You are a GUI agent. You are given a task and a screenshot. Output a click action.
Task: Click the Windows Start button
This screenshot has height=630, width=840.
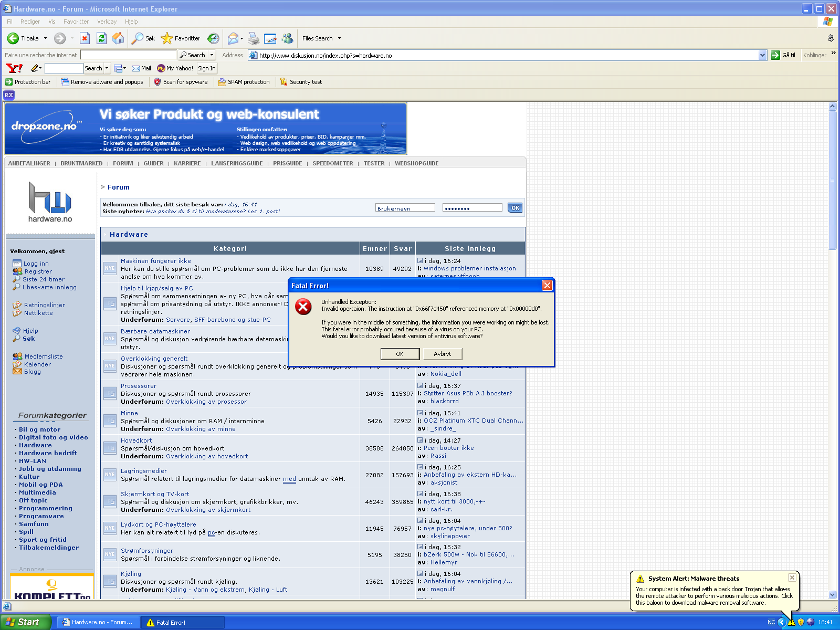26,622
